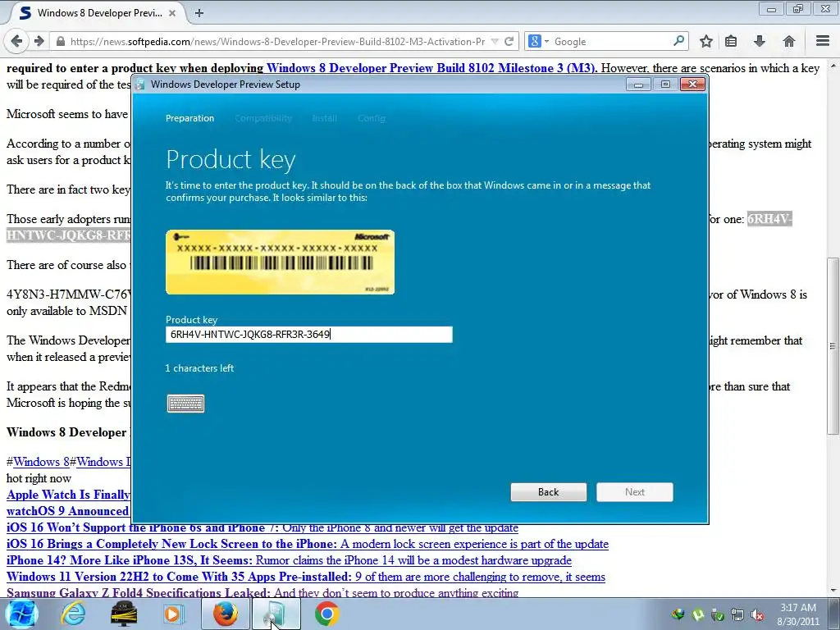This screenshot has width=840, height=630.
Task: Click the page vertical scrollbar thumb
Action: [833, 345]
